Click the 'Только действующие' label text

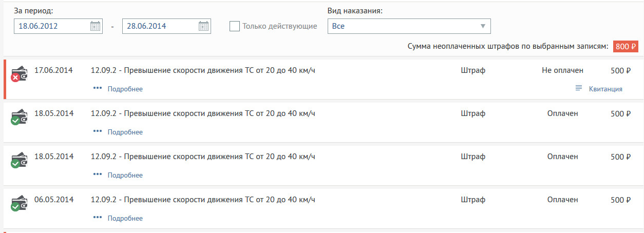click(x=279, y=26)
